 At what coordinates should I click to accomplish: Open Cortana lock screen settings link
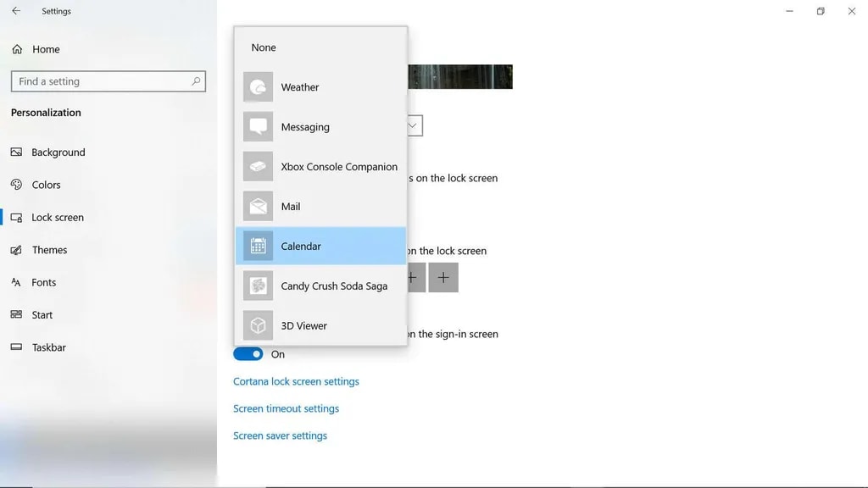pyautogui.click(x=296, y=381)
